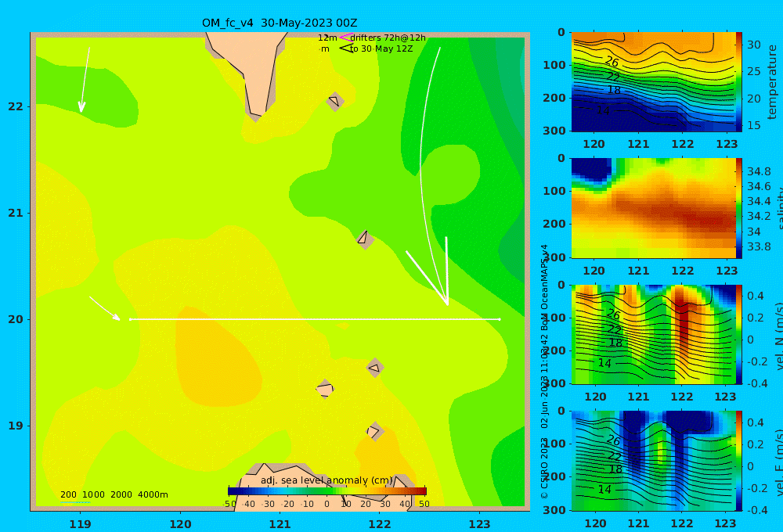Select the island marker near 122°E 20.7°N
The width and height of the screenshot is (783, 532).
[x=365, y=239]
